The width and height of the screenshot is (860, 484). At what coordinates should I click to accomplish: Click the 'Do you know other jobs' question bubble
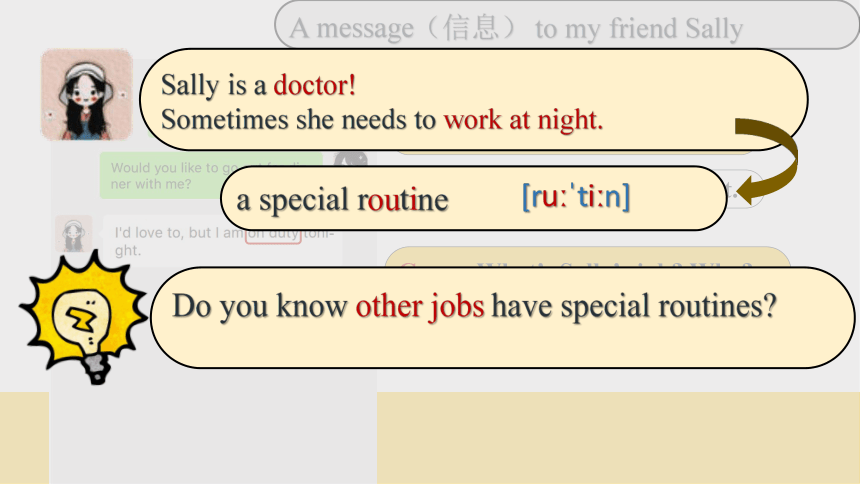(x=502, y=318)
